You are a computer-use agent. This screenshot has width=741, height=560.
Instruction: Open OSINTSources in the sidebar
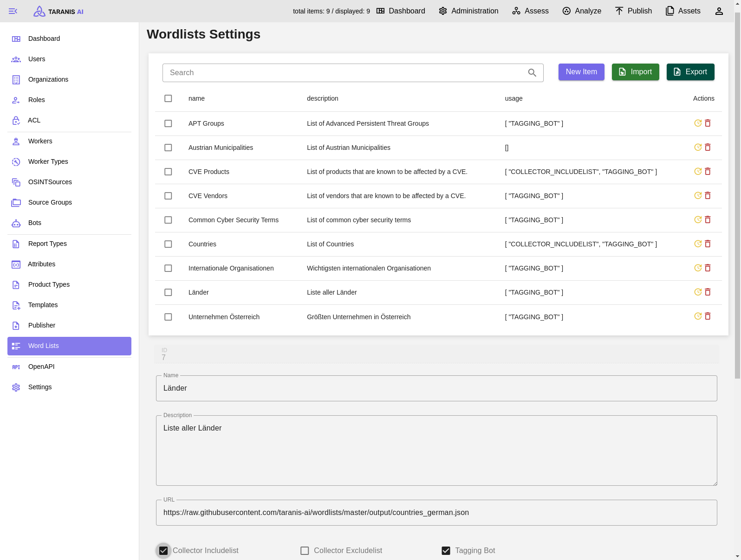[x=69, y=182]
